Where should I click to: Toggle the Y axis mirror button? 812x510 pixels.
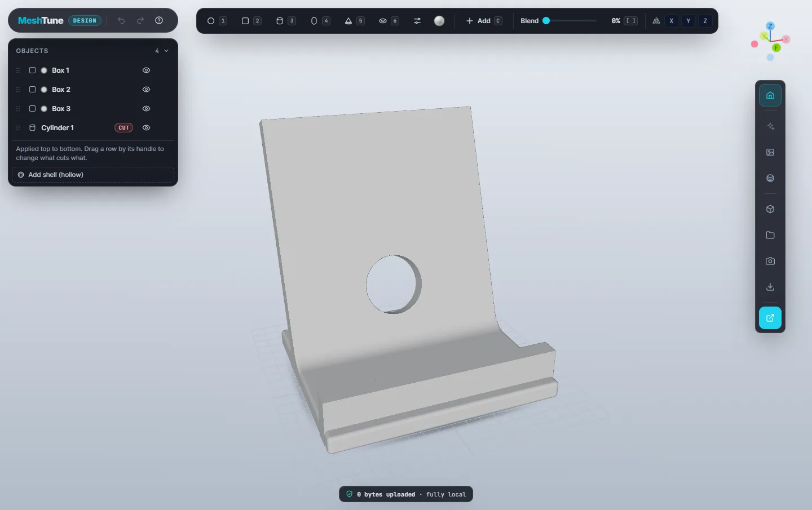688,21
